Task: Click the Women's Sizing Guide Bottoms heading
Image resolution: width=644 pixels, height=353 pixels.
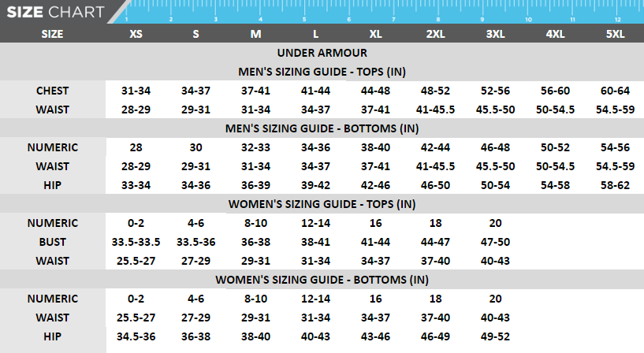Action: [x=322, y=280]
